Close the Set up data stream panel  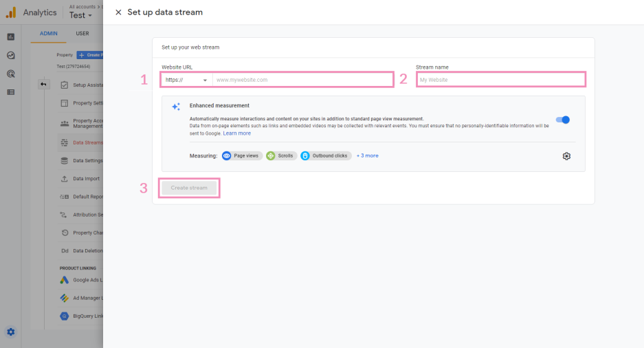coord(118,12)
